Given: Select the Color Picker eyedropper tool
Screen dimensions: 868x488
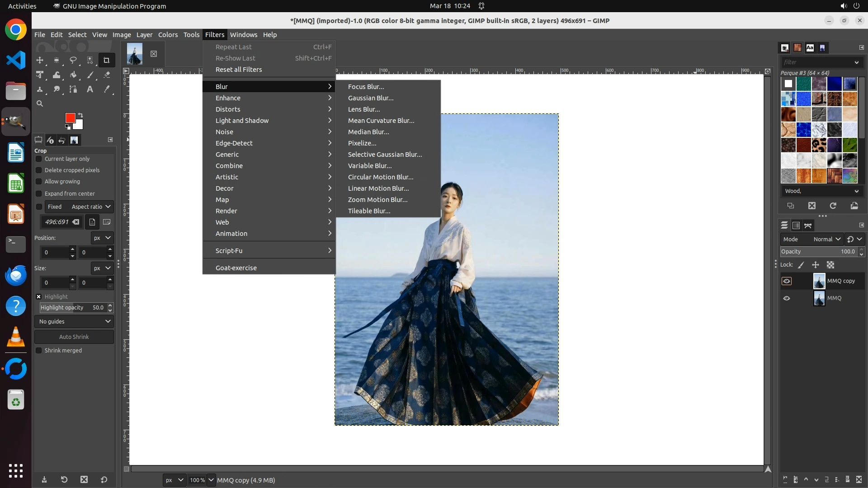Looking at the screenshot, I should coord(107,89).
